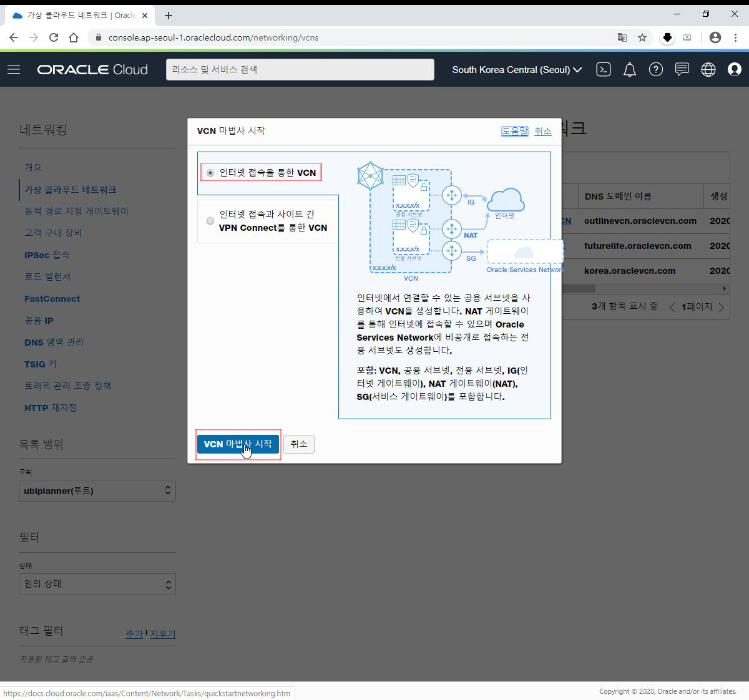Open IPSec 접속 menu item

(47, 255)
